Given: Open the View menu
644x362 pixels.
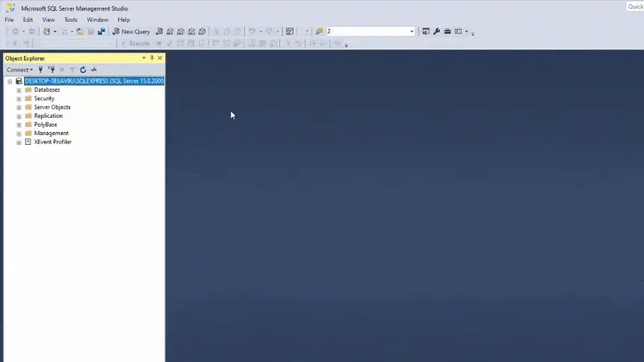Looking at the screenshot, I should [x=49, y=19].
